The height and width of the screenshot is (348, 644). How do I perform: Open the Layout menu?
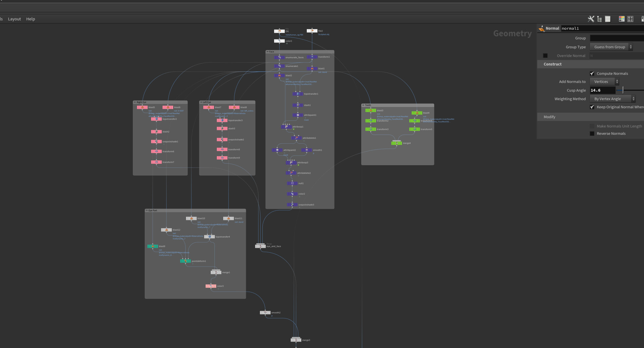tap(14, 19)
